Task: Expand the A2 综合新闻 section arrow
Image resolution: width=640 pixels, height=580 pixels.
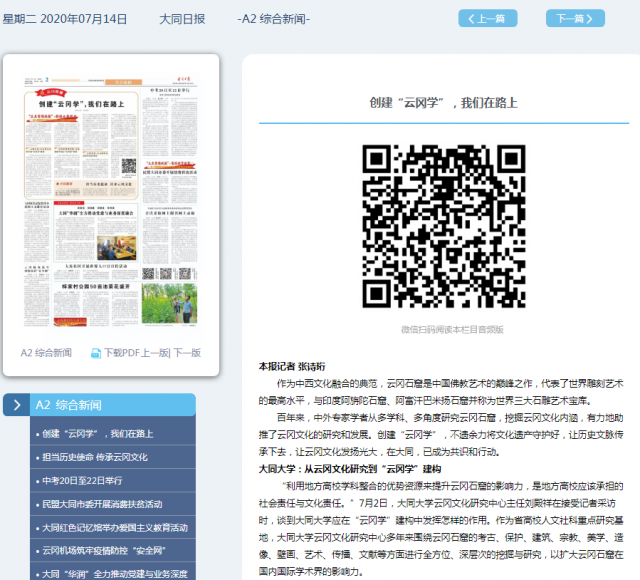Action: tap(17, 405)
